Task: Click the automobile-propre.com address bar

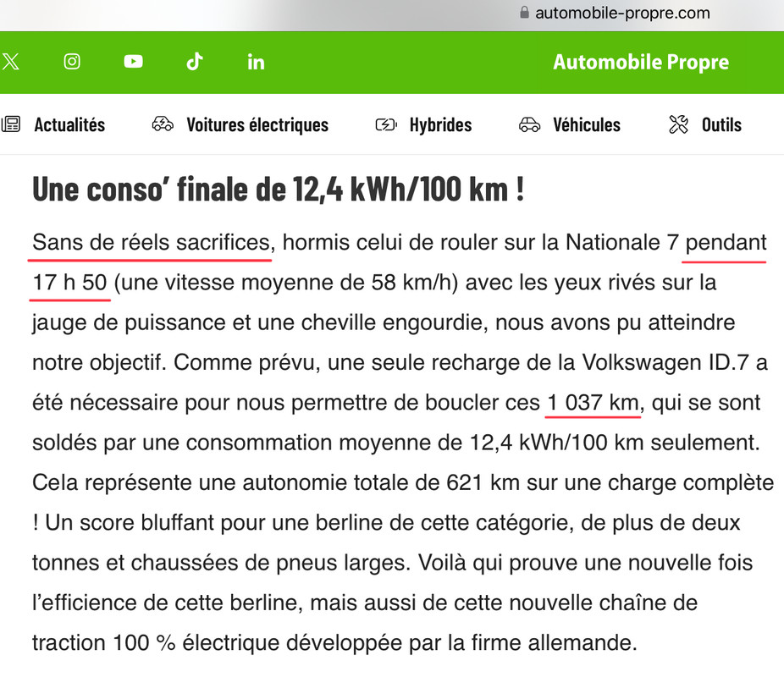Action: click(622, 13)
